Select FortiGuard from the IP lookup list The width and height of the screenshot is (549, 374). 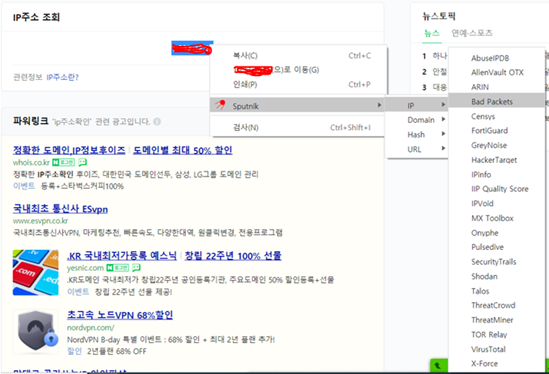(x=496, y=131)
